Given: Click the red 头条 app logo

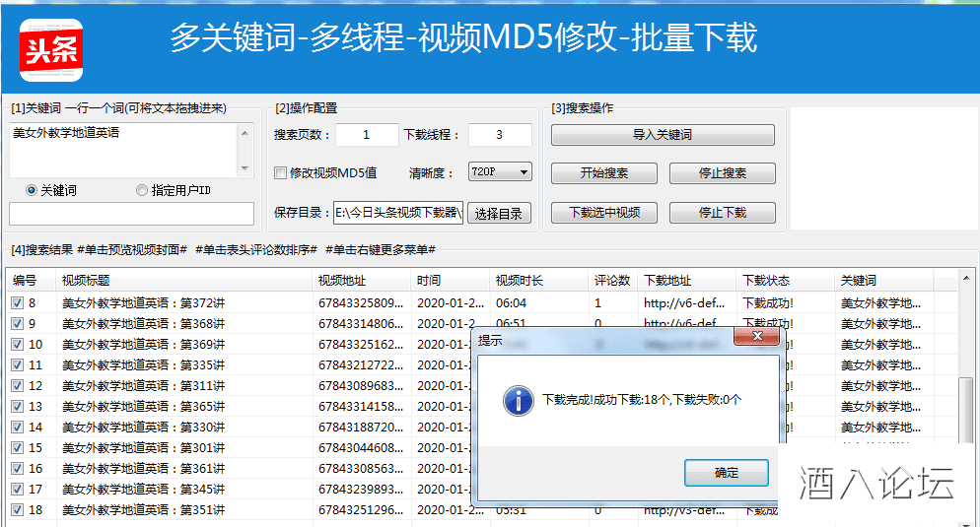Looking at the screenshot, I should click(51, 50).
